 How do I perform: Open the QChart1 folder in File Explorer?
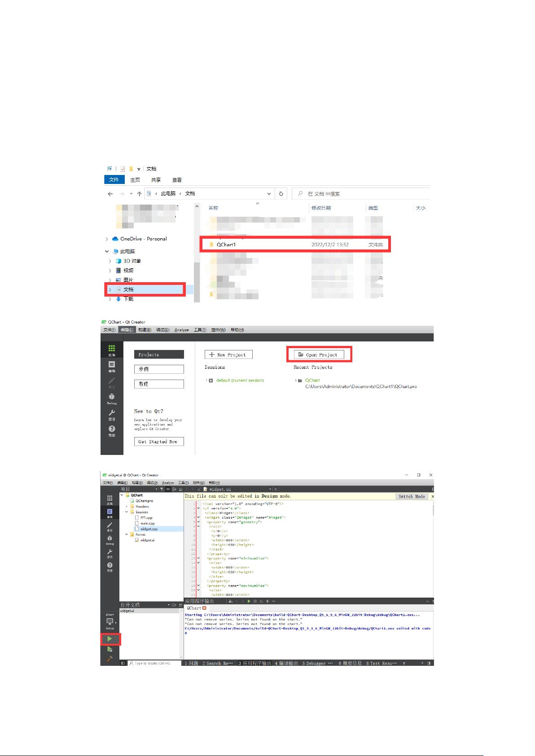[x=295, y=245]
